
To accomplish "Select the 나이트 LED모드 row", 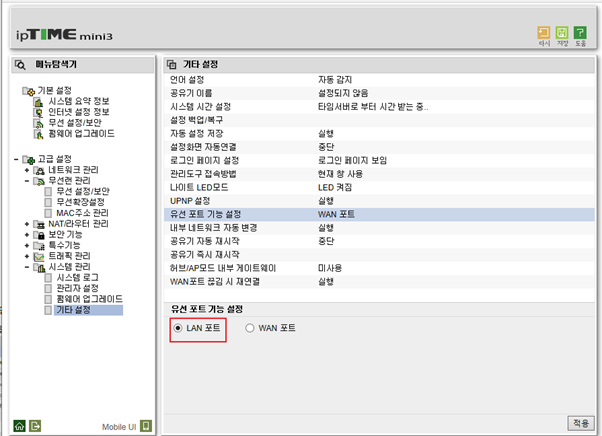I will [x=379, y=187].
